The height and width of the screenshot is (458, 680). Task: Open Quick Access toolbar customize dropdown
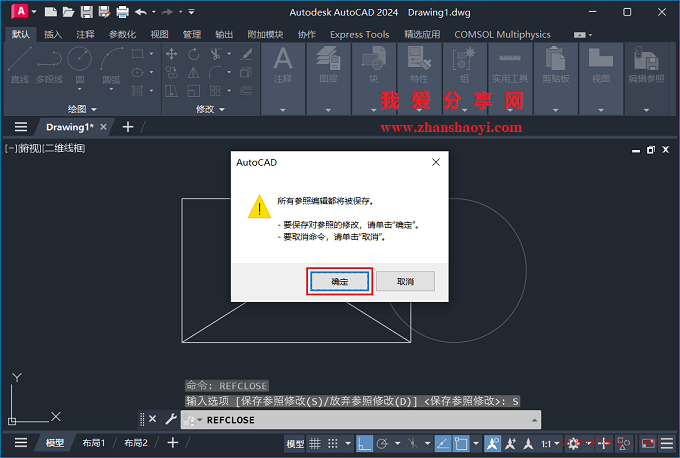coord(191,12)
